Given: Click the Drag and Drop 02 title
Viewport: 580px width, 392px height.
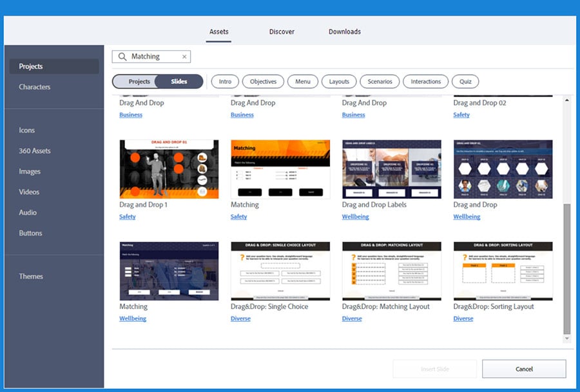Looking at the screenshot, I should (479, 103).
